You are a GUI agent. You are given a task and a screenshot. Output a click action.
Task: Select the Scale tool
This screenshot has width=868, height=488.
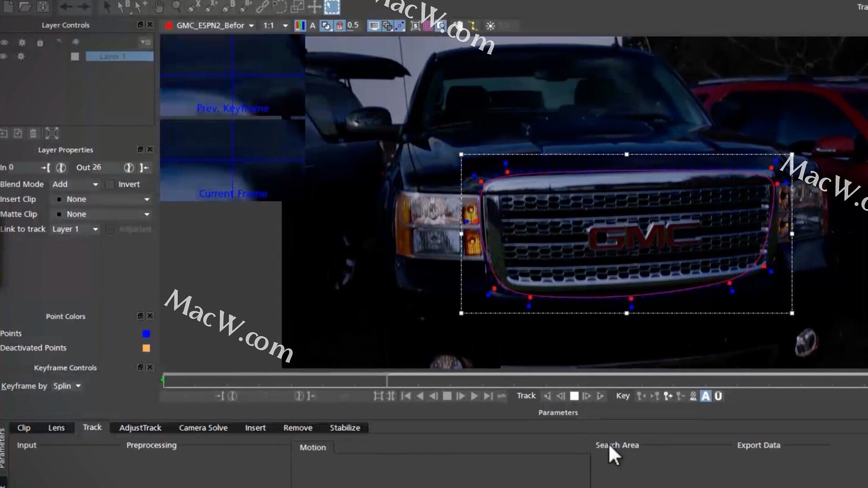[x=297, y=6]
